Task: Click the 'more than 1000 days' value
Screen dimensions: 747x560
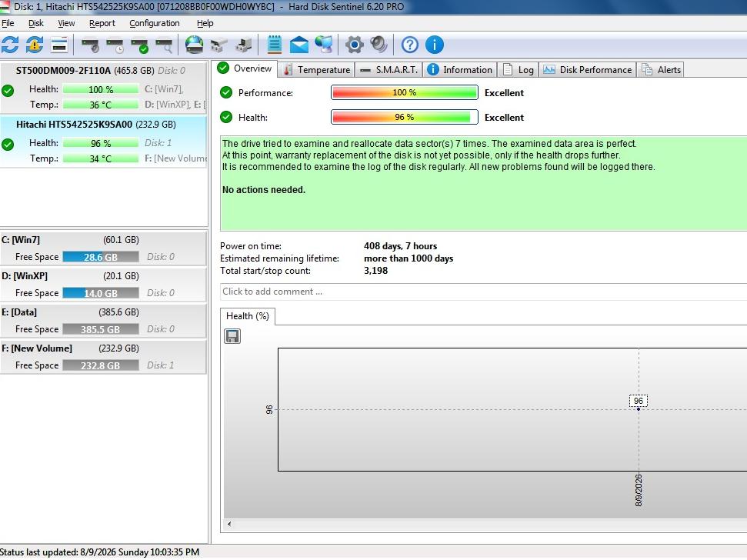Action: pyautogui.click(x=409, y=258)
